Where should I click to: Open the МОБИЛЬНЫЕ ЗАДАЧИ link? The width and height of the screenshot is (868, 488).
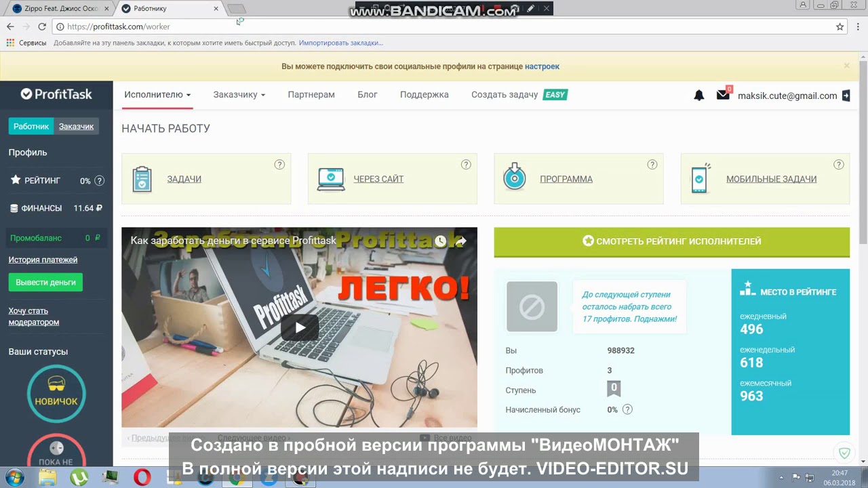(771, 180)
